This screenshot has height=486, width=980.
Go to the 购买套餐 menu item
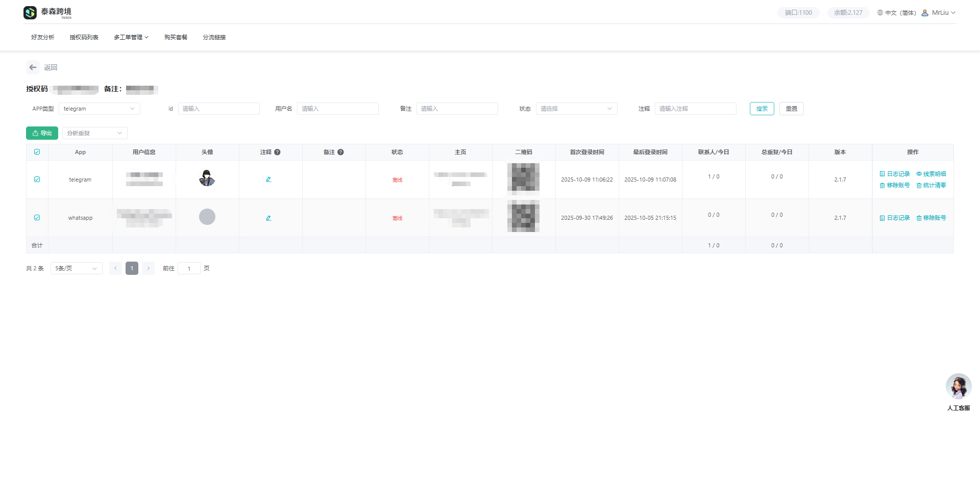pos(176,37)
